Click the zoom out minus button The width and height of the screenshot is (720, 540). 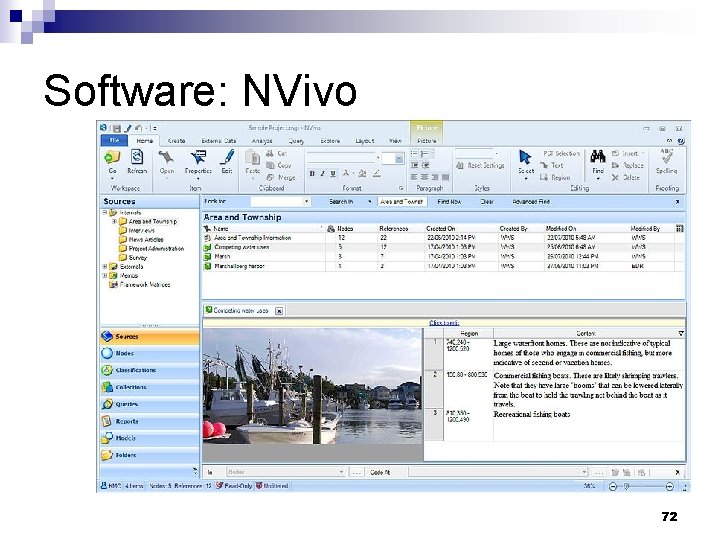(613, 486)
